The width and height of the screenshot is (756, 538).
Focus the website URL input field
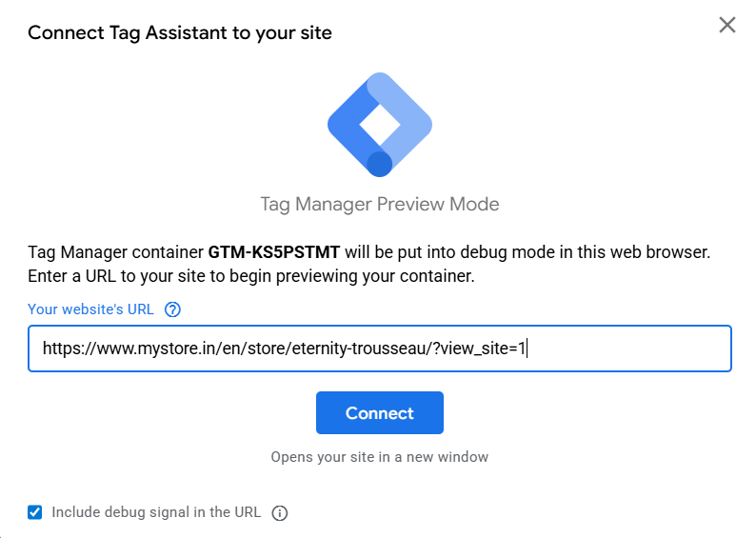pos(619,349)
